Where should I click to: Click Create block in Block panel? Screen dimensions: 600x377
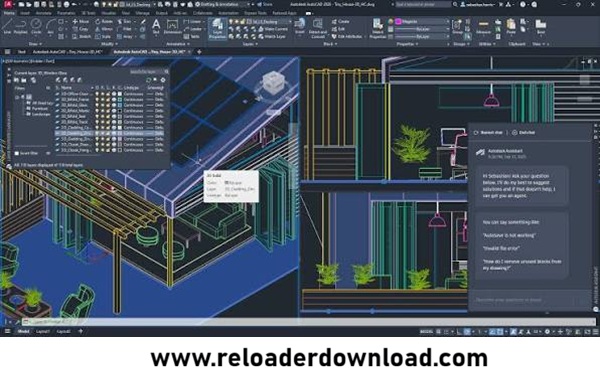pyautogui.click(x=341, y=22)
